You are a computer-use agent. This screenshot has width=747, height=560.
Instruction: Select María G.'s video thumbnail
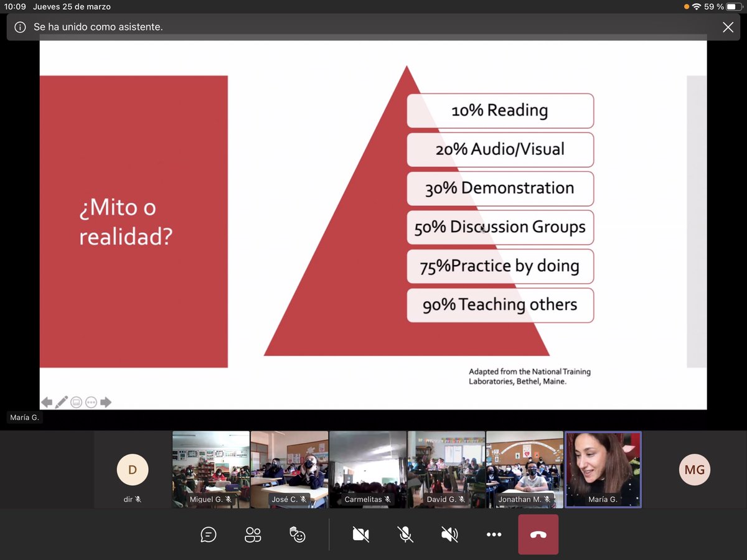[x=603, y=470]
